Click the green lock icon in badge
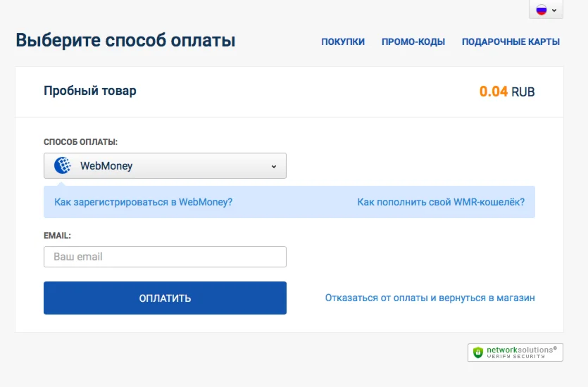This screenshot has width=588, height=387. (478, 352)
